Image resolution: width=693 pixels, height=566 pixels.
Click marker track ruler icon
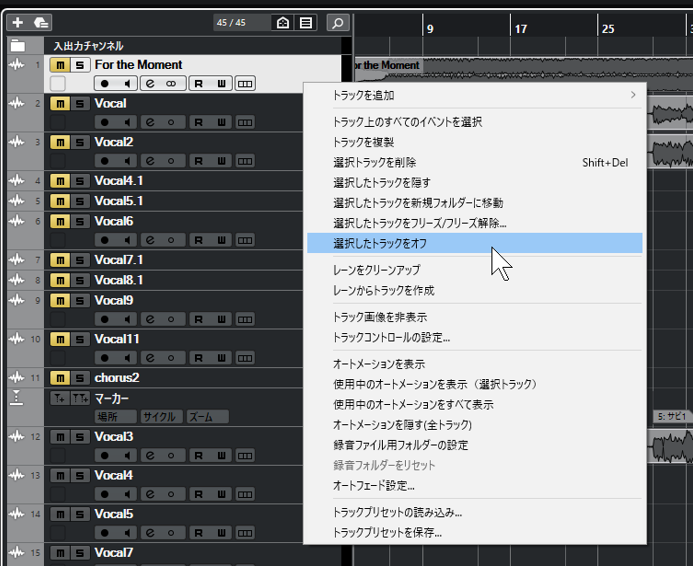(x=16, y=398)
